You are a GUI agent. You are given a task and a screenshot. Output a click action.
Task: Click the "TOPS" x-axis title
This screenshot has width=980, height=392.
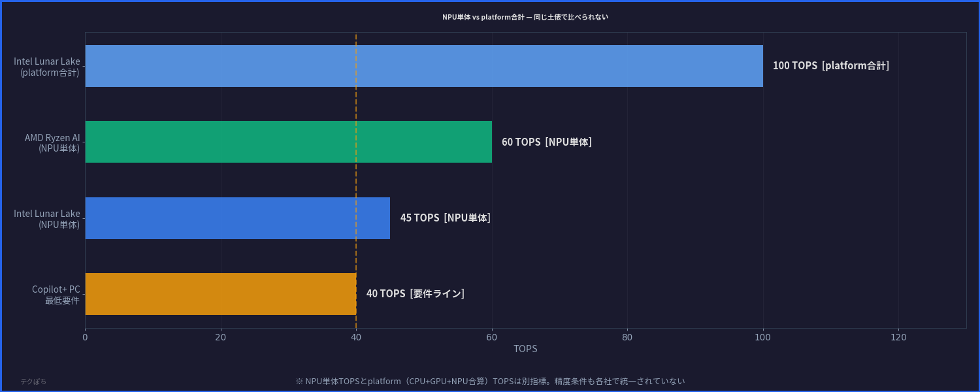[x=525, y=349]
